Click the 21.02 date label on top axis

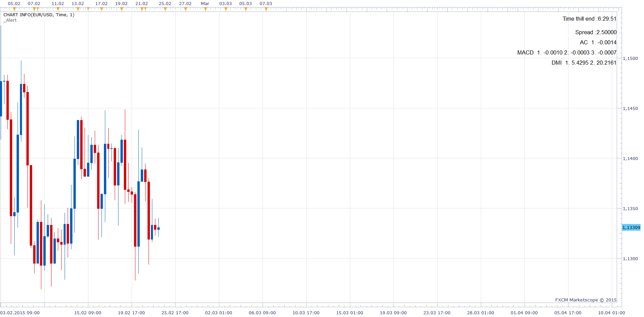point(142,4)
